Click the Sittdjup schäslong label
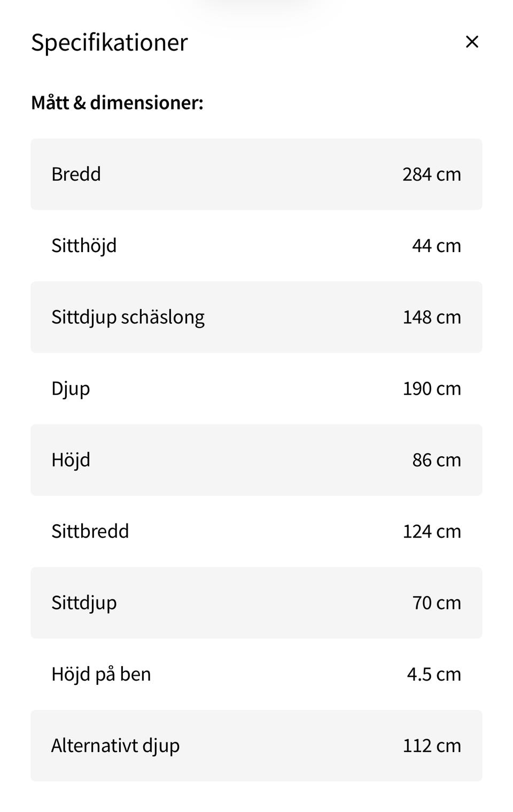The image size is (513, 812). pos(128,317)
